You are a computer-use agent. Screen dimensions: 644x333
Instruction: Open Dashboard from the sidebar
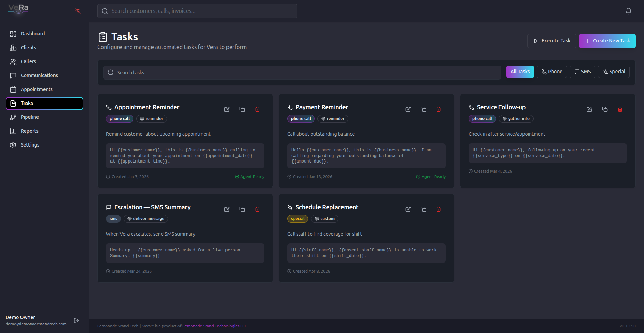(x=44, y=34)
